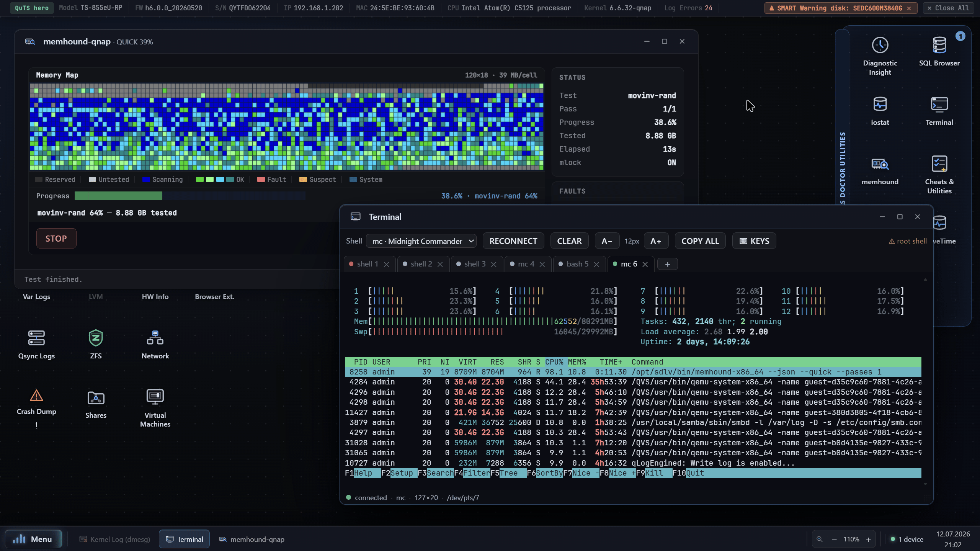Image resolution: width=980 pixels, height=551 pixels.
Task: Close the shell 3 terminal tab
Action: pos(494,264)
